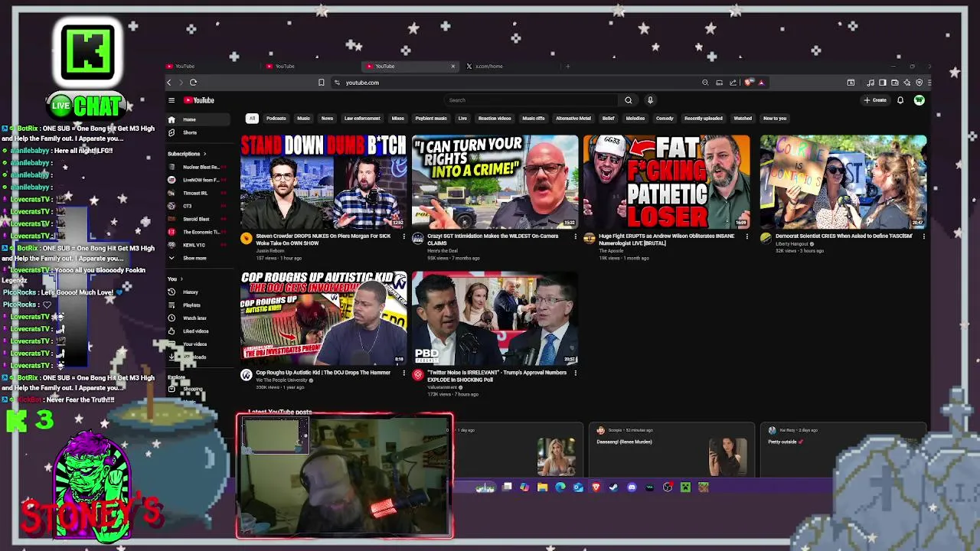This screenshot has width=980, height=551.
Task: Open Outlook from the taskbar
Action: click(x=578, y=487)
